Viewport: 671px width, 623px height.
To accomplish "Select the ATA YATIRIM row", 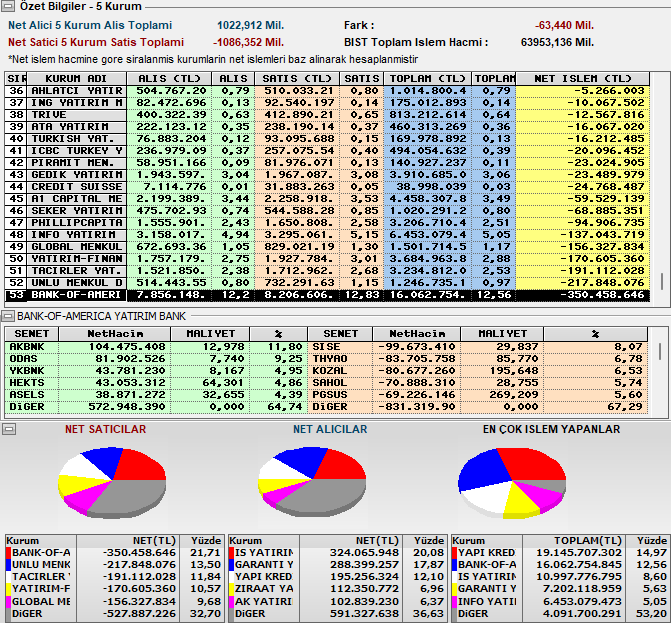I will [x=327, y=127].
